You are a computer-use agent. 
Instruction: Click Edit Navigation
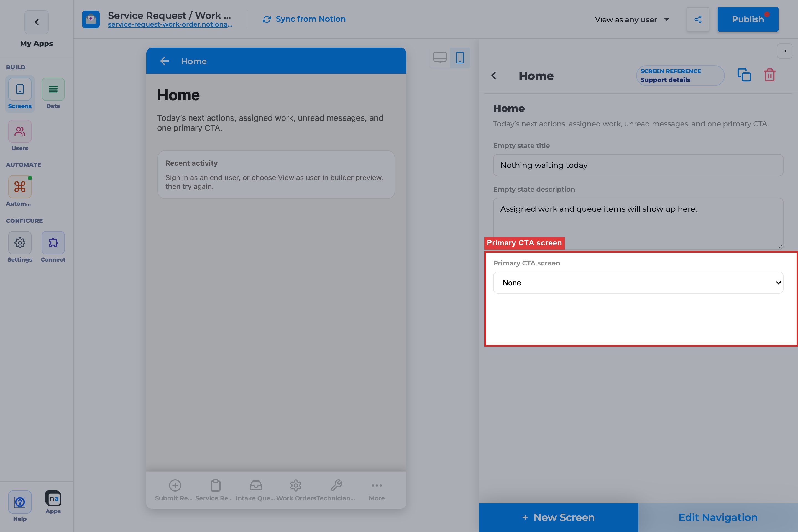tap(718, 517)
